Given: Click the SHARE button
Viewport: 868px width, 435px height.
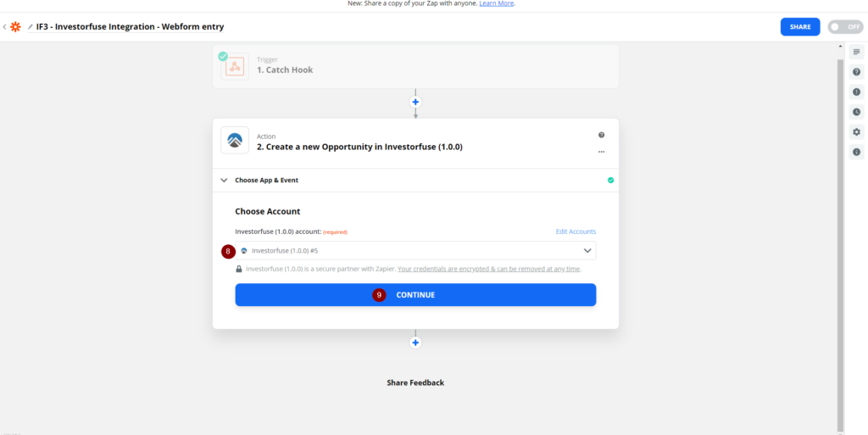Looking at the screenshot, I should coord(800,26).
